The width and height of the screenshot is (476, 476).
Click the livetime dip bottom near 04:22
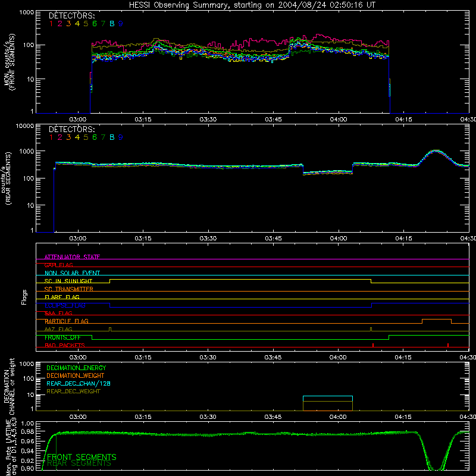(437, 469)
